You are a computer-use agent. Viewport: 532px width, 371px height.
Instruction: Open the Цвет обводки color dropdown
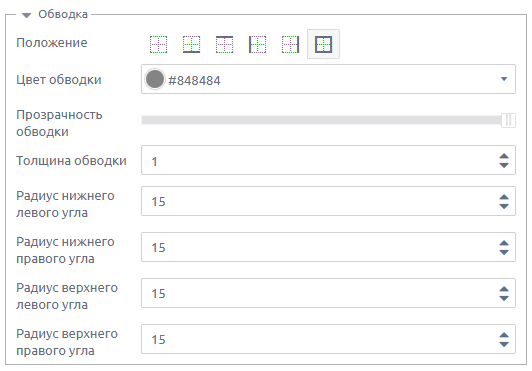[504, 79]
